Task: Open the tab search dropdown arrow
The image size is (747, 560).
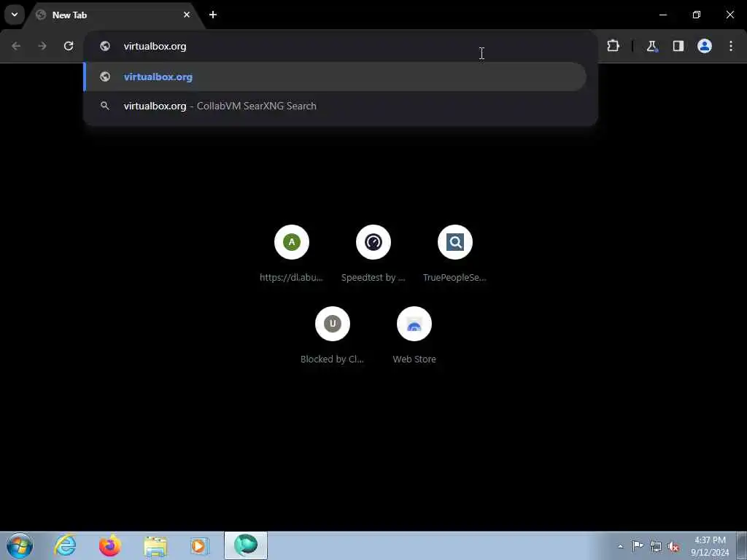Action: (x=15, y=15)
